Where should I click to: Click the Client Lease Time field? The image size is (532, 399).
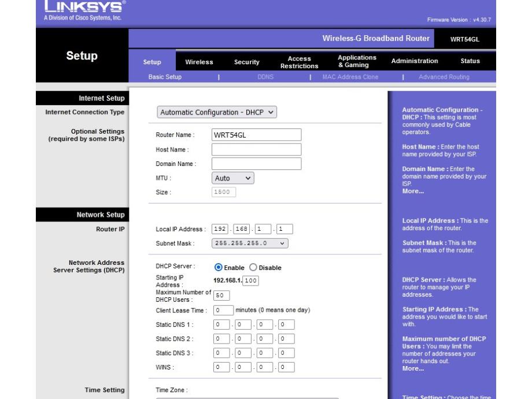click(x=223, y=311)
